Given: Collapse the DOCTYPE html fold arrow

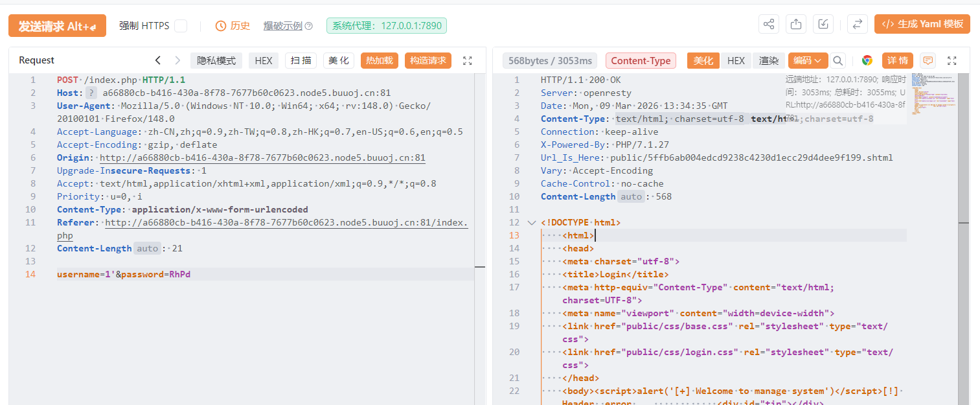Looking at the screenshot, I should (532, 223).
